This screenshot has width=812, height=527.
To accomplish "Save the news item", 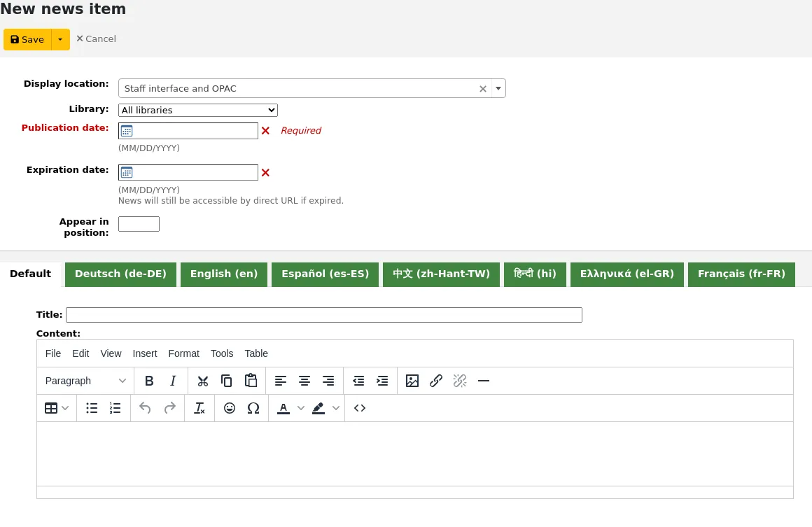I will coord(27,40).
